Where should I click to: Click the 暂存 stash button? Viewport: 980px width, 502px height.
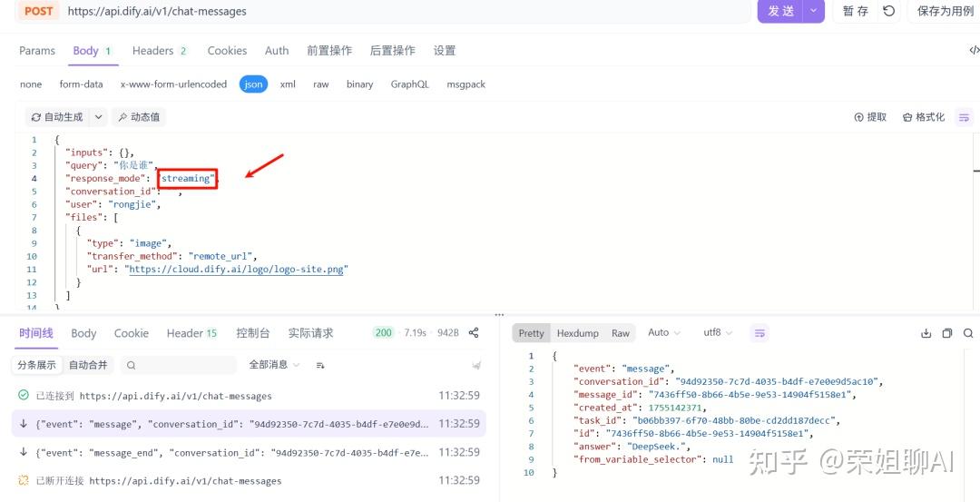tap(856, 11)
